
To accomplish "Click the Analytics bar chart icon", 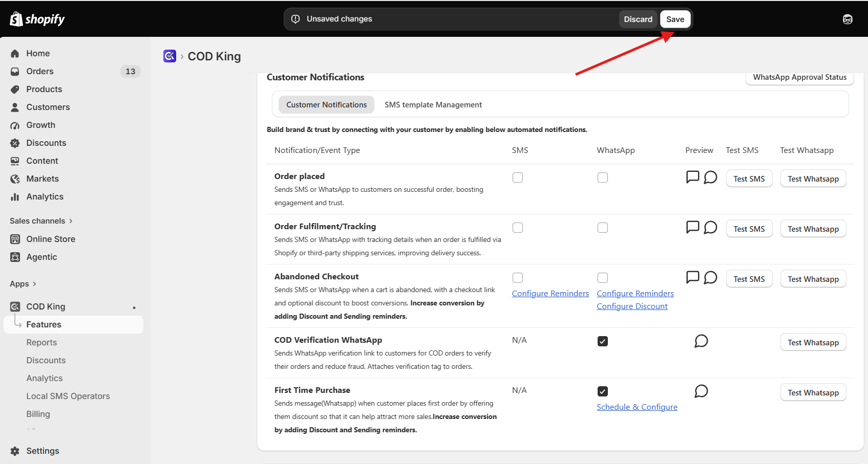I will tap(15, 196).
